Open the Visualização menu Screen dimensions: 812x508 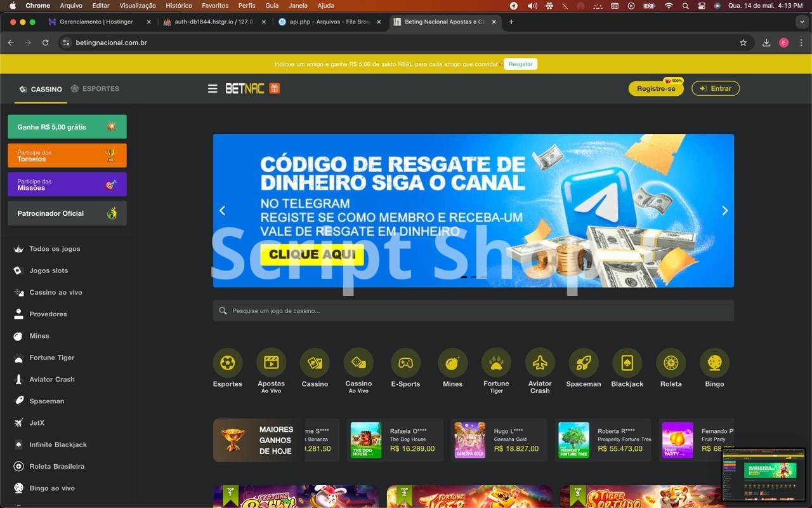click(x=138, y=6)
